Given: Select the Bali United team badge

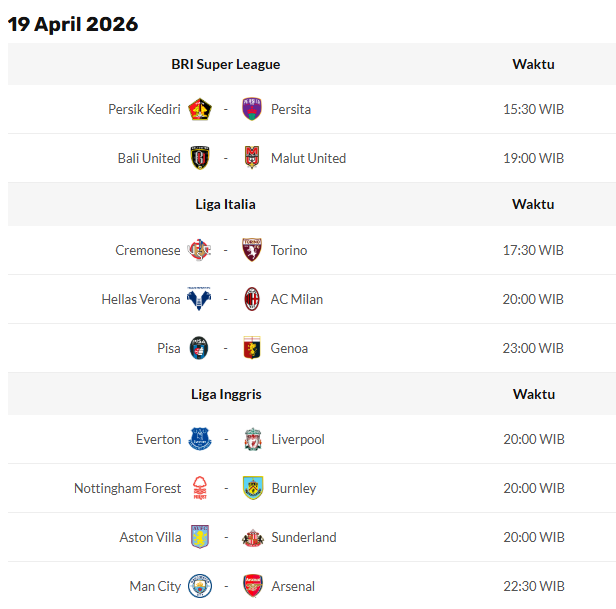Looking at the screenshot, I should pyautogui.click(x=200, y=158).
